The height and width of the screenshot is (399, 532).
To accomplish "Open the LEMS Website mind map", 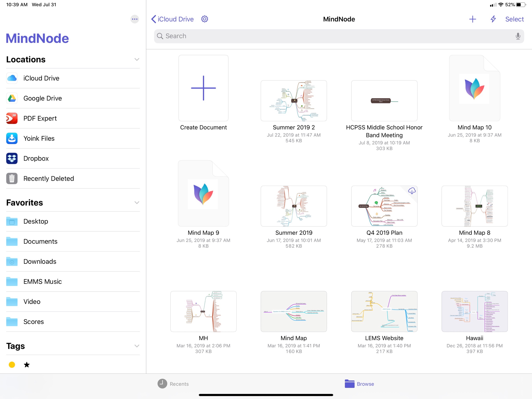I will [384, 311].
